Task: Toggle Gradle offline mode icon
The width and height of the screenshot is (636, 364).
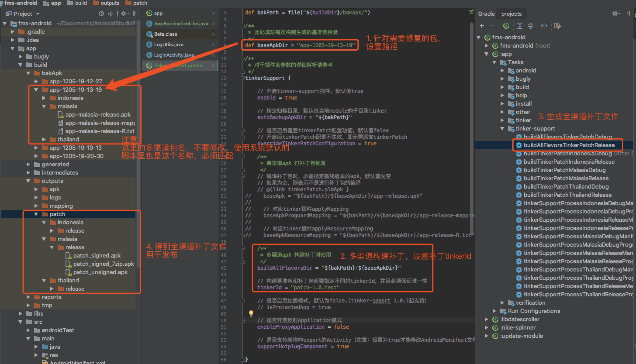Action: coord(544,26)
